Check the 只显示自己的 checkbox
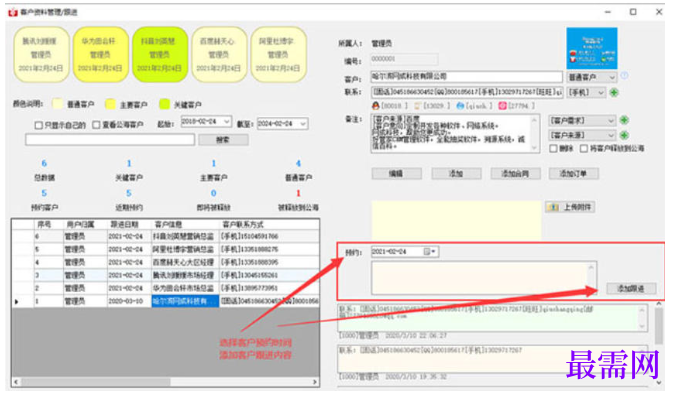The width and height of the screenshot is (678, 396). 38,125
